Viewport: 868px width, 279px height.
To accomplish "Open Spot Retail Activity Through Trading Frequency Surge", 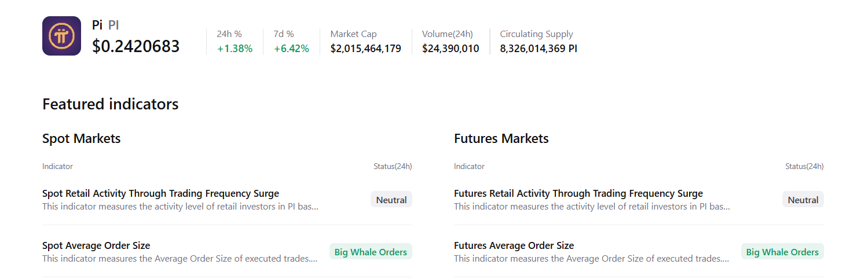I will [160, 193].
